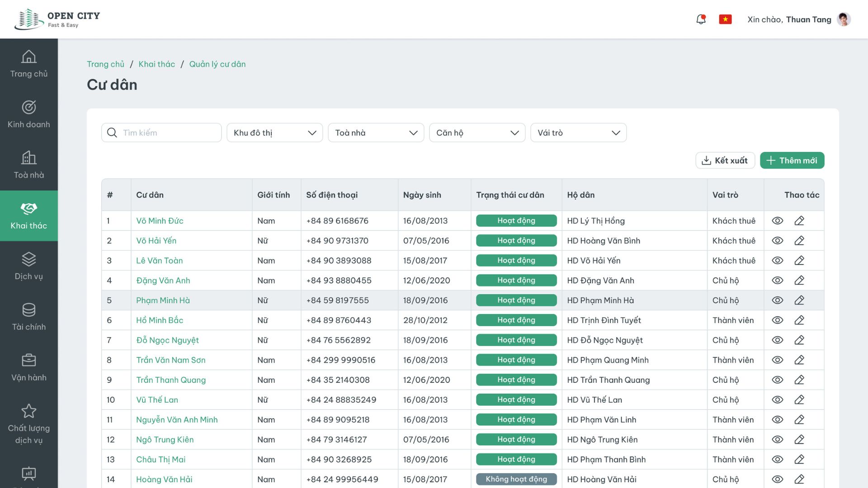
Task: Toggle view details for Hoàng Văn Hải
Action: (777, 479)
